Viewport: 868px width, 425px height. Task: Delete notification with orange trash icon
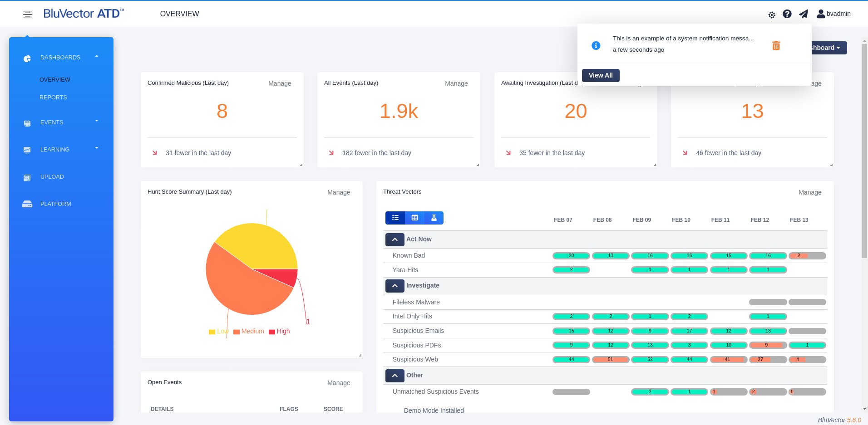(x=776, y=45)
